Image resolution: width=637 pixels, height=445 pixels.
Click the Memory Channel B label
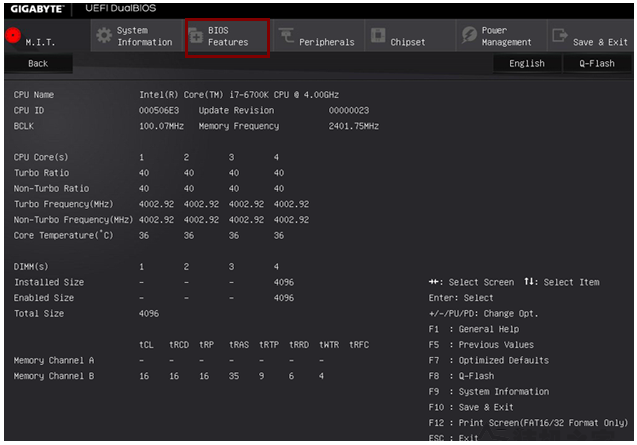[x=54, y=376]
